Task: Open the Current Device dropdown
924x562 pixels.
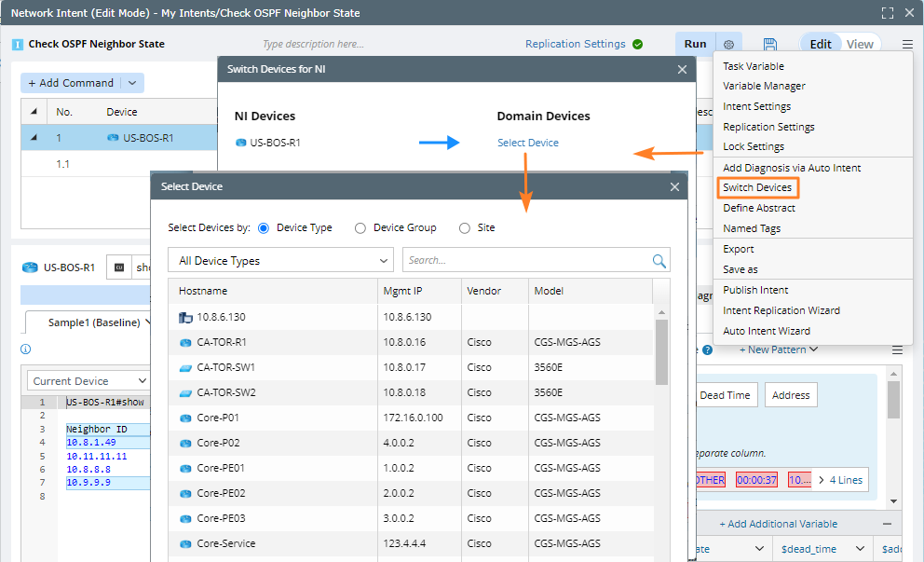Action: click(x=89, y=381)
